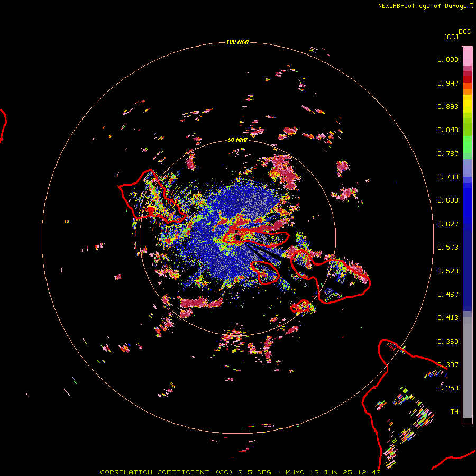Pick the red swatch near 0.947

coord(467,79)
